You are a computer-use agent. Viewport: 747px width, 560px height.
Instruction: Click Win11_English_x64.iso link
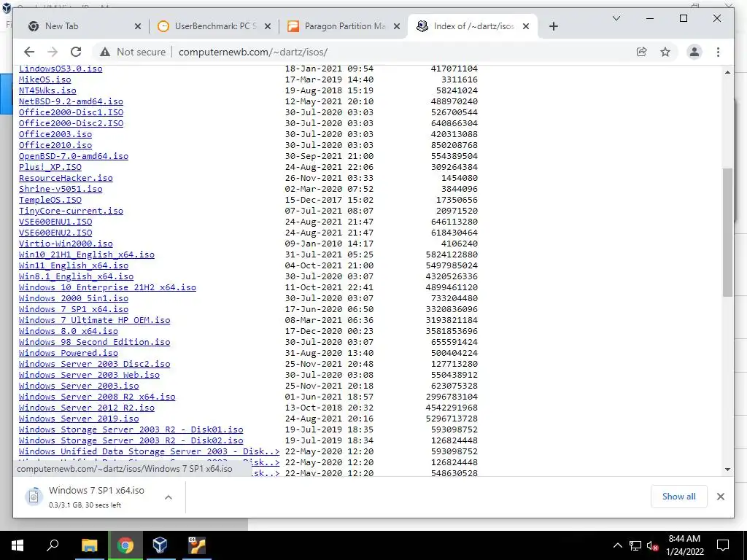[74, 265]
